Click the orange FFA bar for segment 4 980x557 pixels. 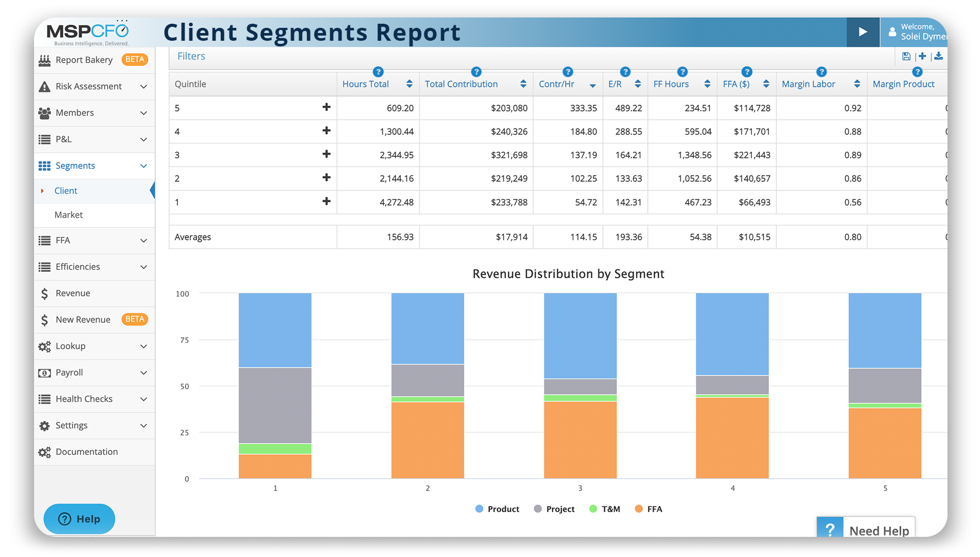pyautogui.click(x=732, y=438)
